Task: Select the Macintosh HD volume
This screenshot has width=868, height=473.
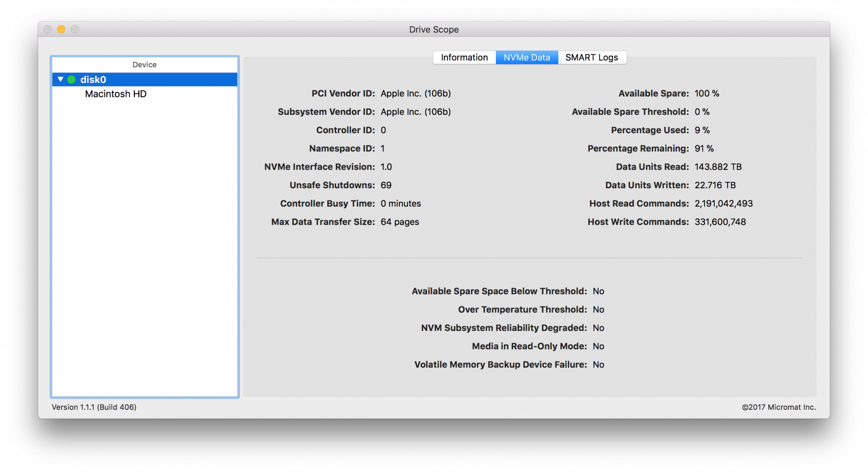Action: 116,94
